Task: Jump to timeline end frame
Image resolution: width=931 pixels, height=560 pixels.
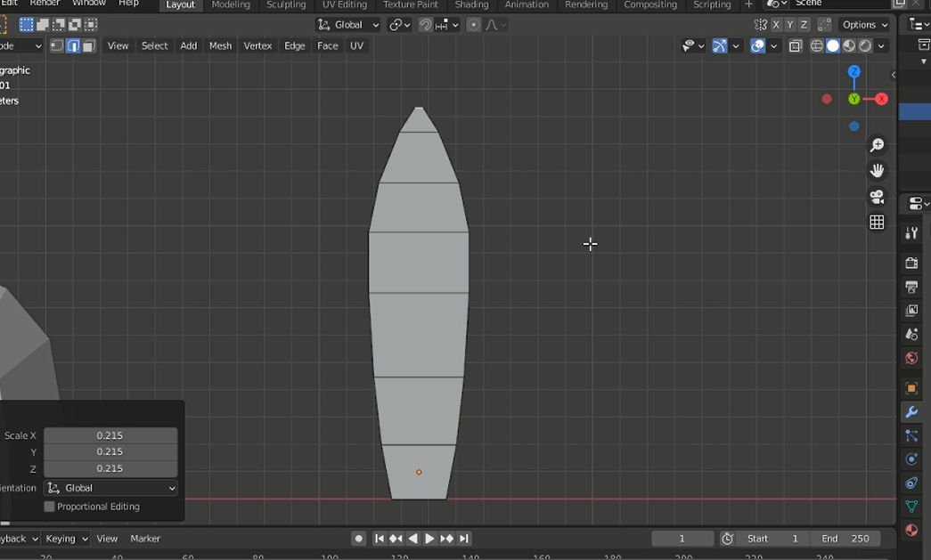Action: tap(464, 539)
